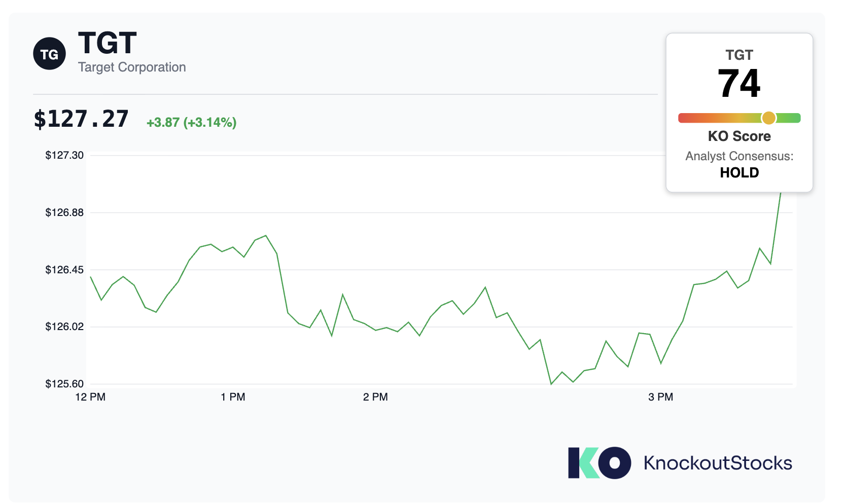
Task: Click the Target Corporation company name
Action: click(132, 67)
